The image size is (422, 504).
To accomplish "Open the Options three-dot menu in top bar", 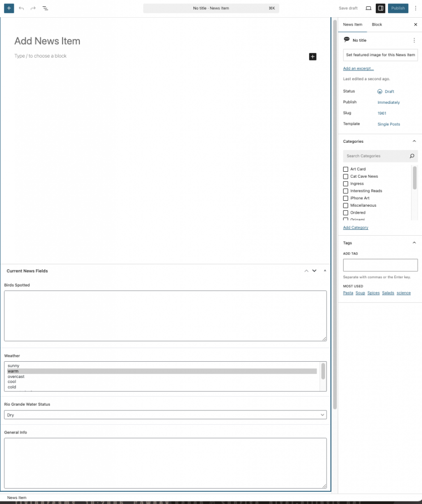I will pyautogui.click(x=415, y=8).
